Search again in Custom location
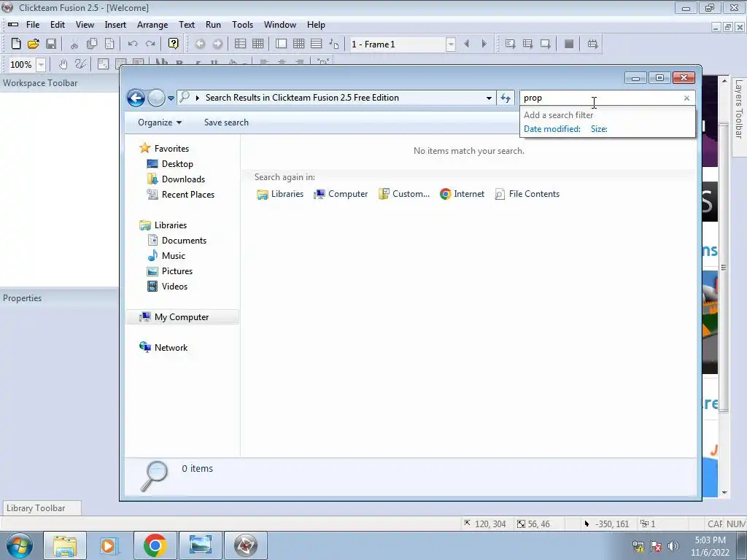 [404, 194]
